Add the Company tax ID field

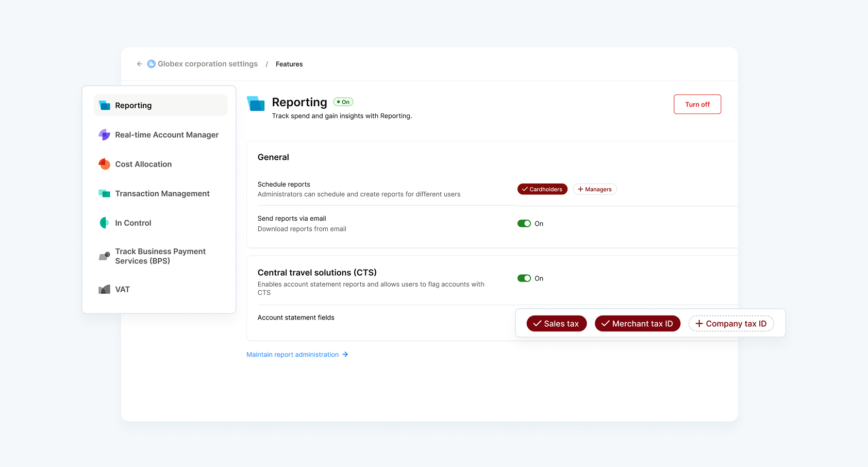pos(731,324)
